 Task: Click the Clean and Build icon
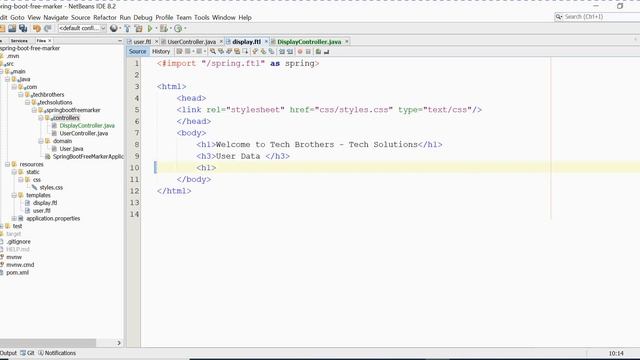(138, 28)
